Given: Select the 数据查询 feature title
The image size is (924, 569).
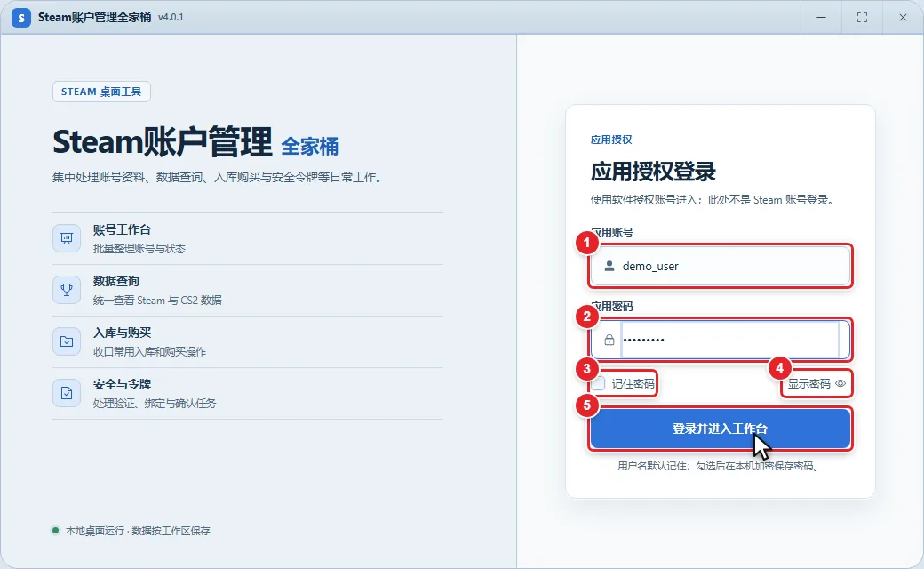Looking at the screenshot, I should 116,281.
